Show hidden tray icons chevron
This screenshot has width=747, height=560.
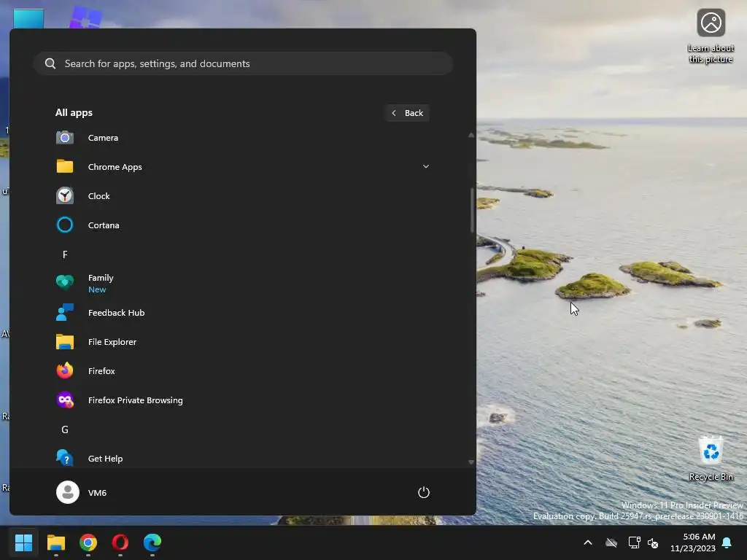[x=588, y=542]
